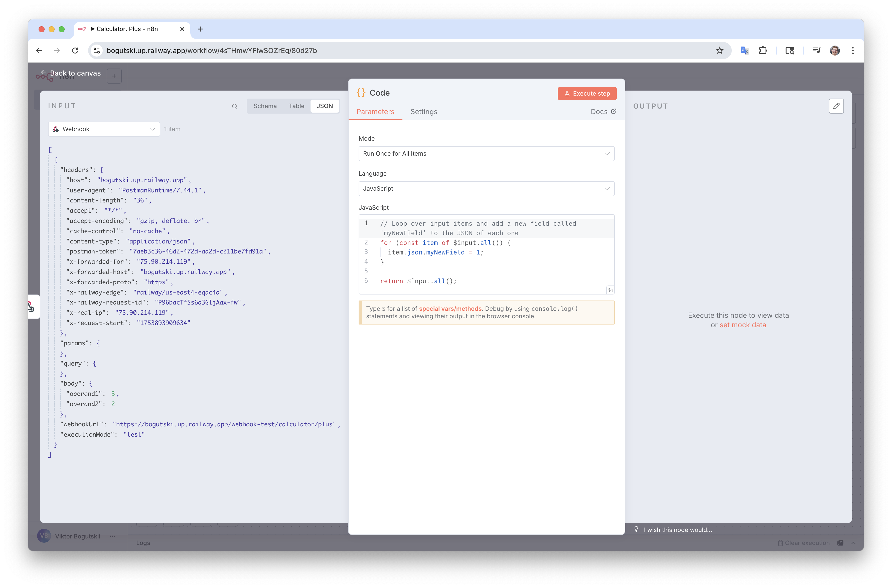Viewport: 892px width, 588px height.
Task: Click the expand code editor icon
Action: click(x=610, y=290)
